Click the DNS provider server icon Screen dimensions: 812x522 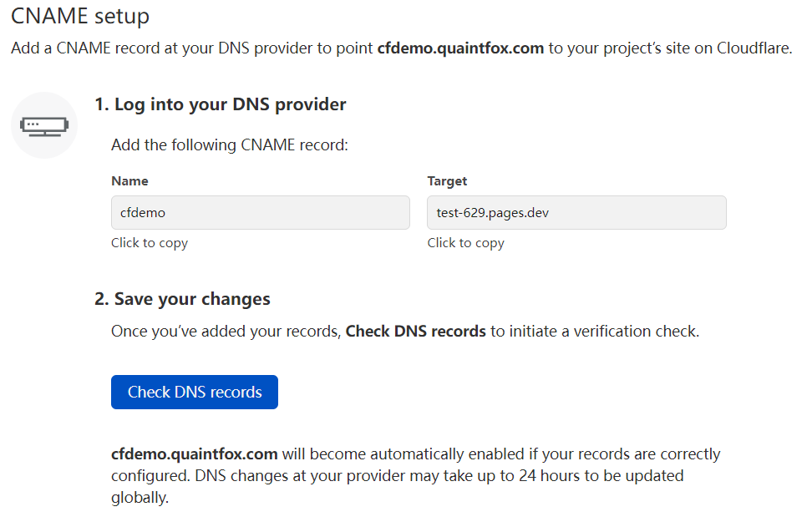tap(44, 125)
